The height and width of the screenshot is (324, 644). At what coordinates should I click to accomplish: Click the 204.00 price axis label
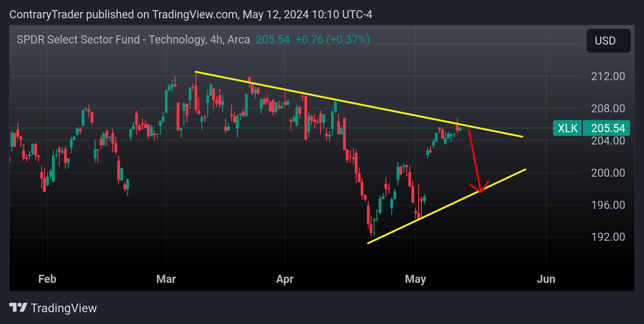pyautogui.click(x=608, y=141)
